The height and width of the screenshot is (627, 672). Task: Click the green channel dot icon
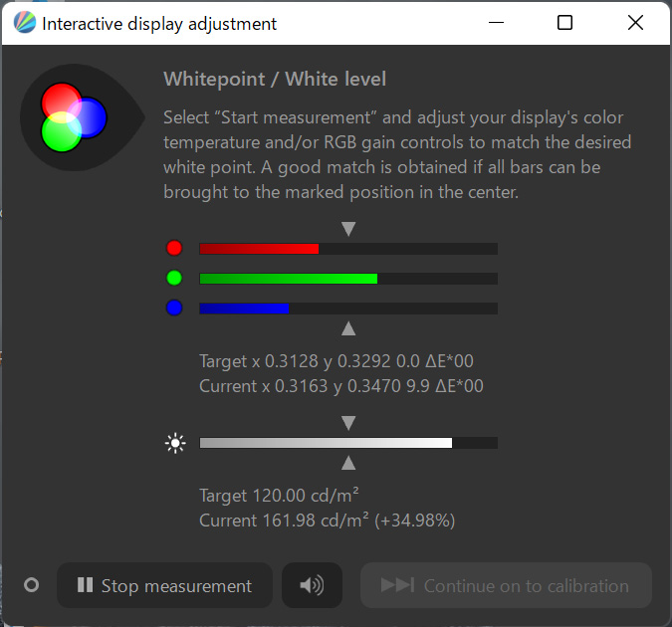tap(174, 278)
